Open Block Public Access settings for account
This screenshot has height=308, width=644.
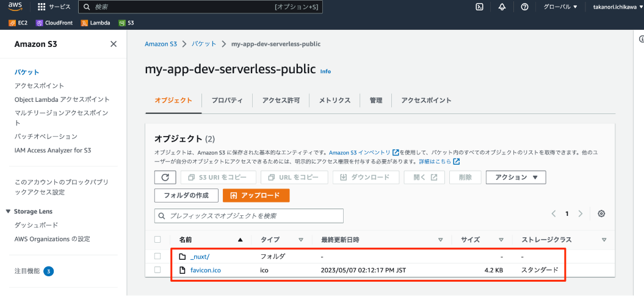point(61,187)
